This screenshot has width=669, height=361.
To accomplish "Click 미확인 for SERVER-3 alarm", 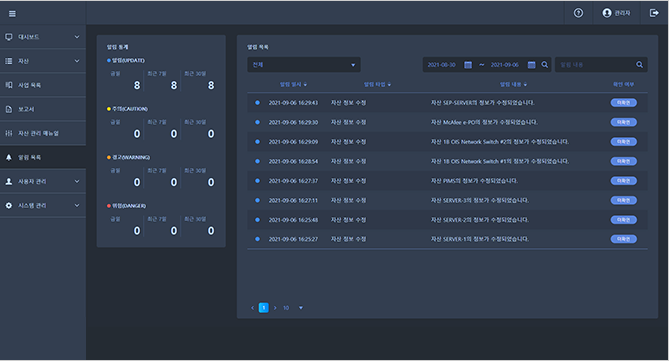I will point(624,200).
